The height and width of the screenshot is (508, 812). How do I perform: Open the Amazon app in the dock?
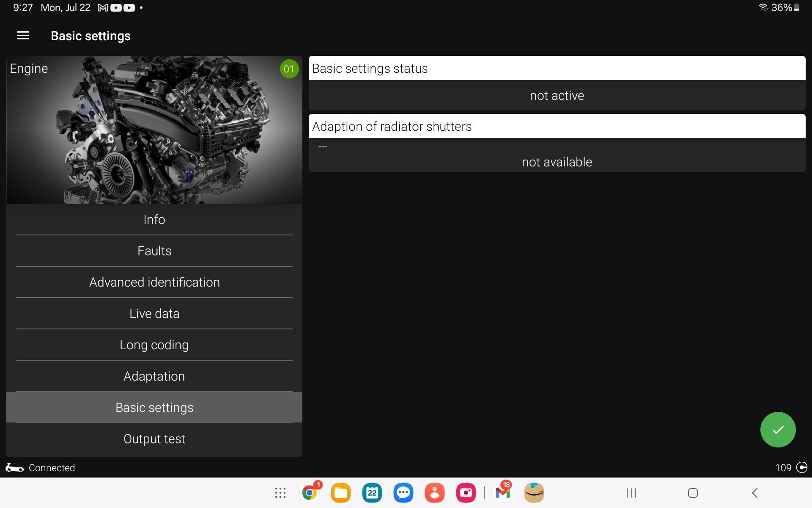(534, 493)
